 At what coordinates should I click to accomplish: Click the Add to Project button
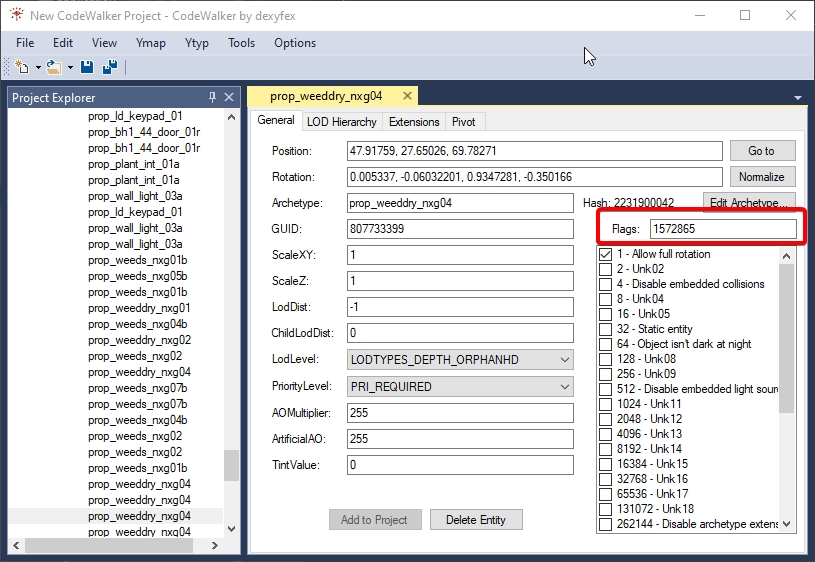coord(375,520)
